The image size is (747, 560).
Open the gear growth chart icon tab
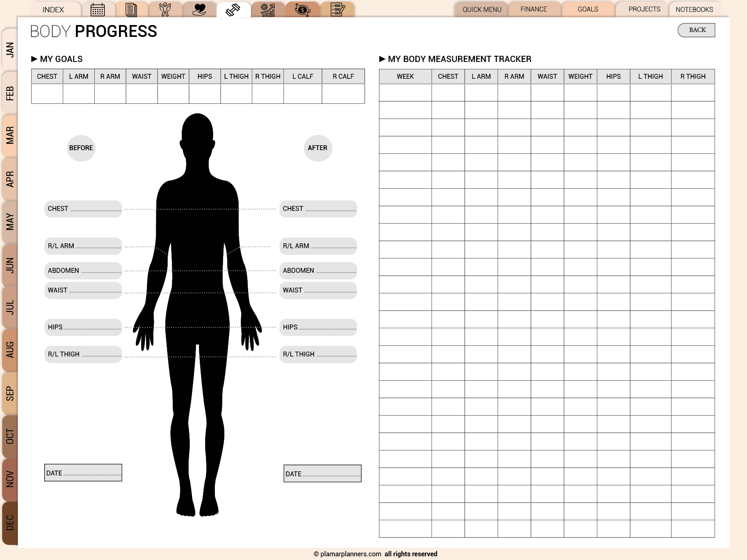[267, 9]
